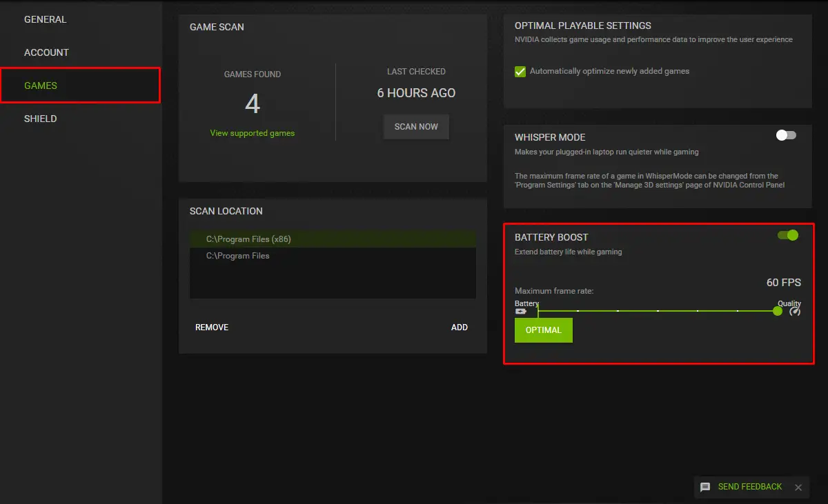Open the General settings tab
828x504 pixels.
[x=46, y=19]
